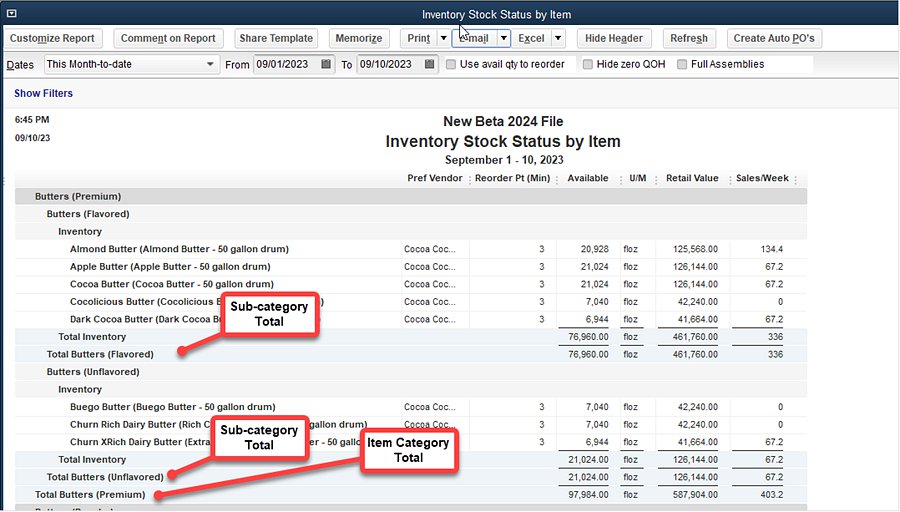Image resolution: width=900 pixels, height=512 pixels.
Task: Toggle Hide zero QOH checkbox
Action: pos(588,64)
